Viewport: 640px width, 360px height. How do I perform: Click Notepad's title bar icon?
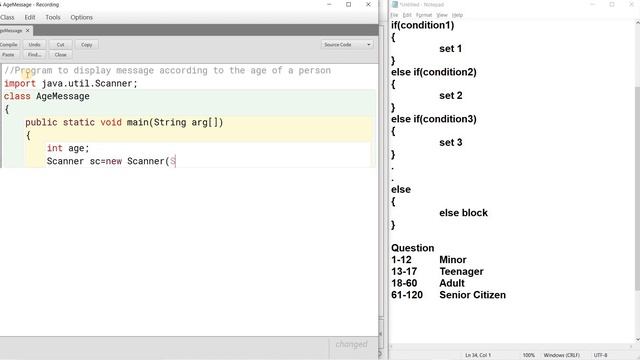tap(395, 4)
